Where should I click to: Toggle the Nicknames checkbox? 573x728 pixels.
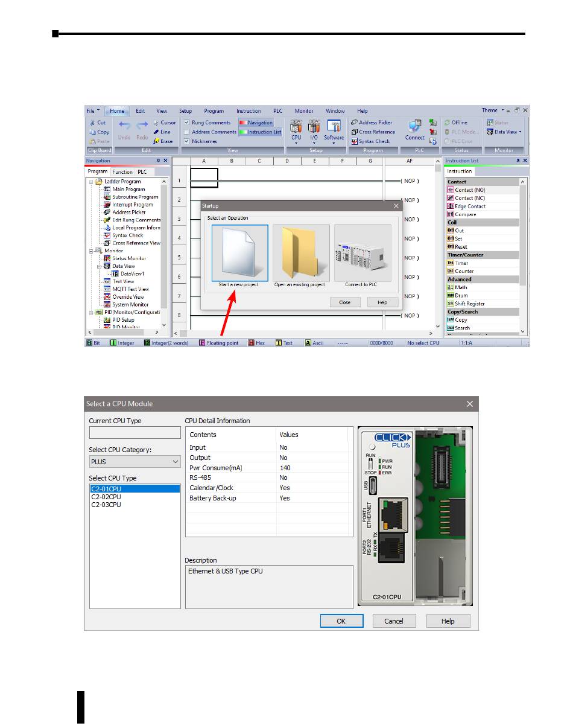(187, 141)
